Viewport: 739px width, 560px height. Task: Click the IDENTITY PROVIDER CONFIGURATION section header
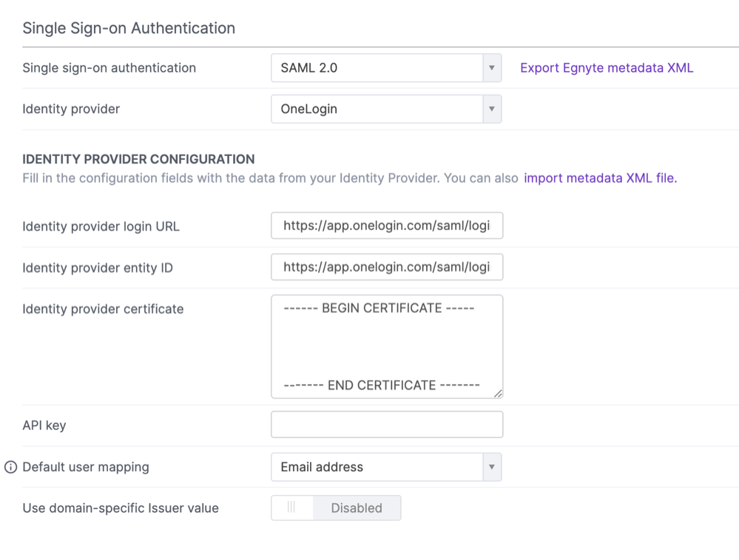(138, 159)
